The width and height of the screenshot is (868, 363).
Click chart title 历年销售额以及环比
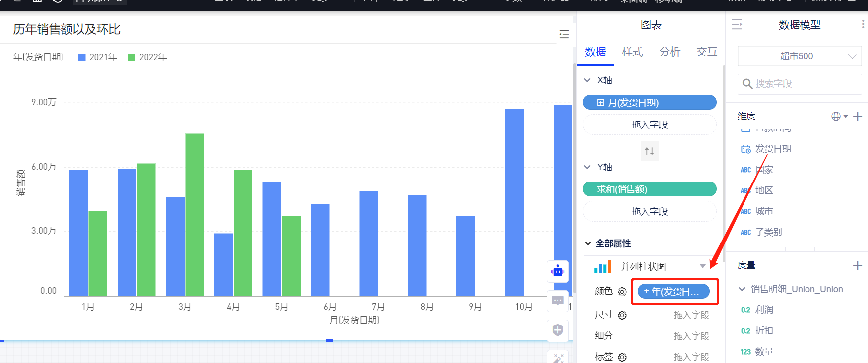point(66,29)
